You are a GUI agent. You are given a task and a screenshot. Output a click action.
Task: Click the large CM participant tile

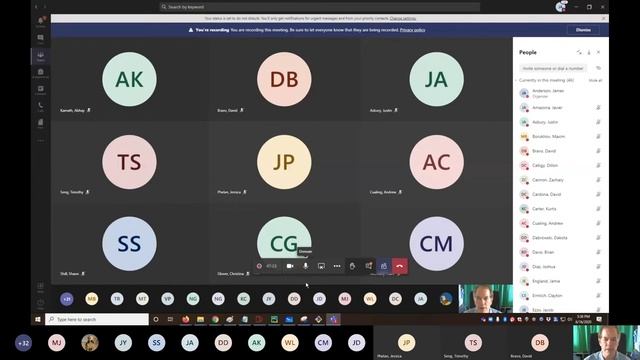[x=436, y=244]
